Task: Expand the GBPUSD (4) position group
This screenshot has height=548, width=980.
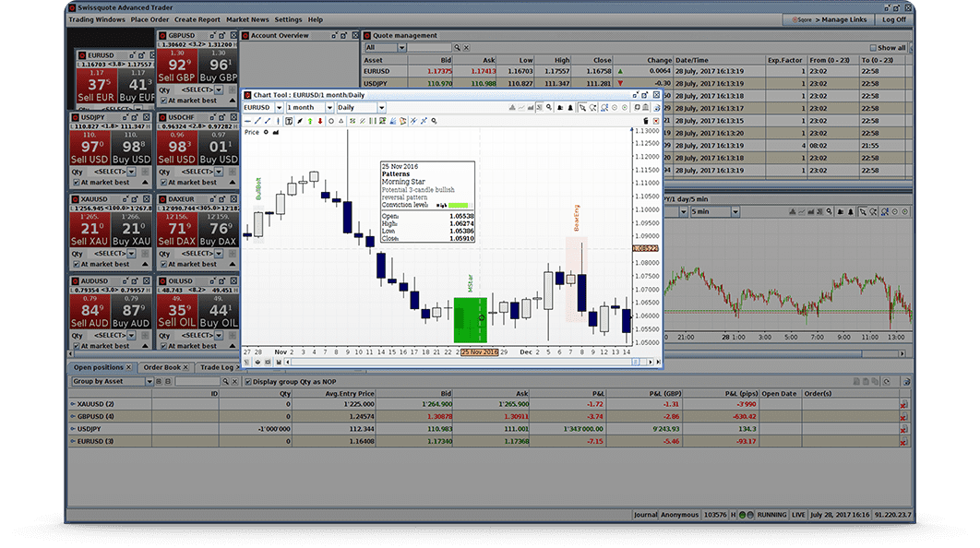Action: coord(73,417)
